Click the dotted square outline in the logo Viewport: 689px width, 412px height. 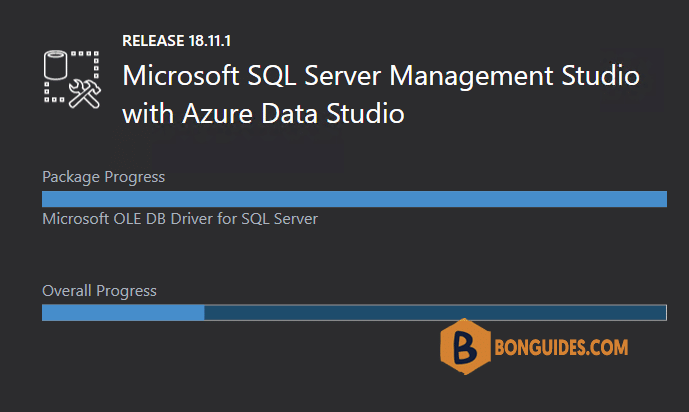click(x=72, y=77)
